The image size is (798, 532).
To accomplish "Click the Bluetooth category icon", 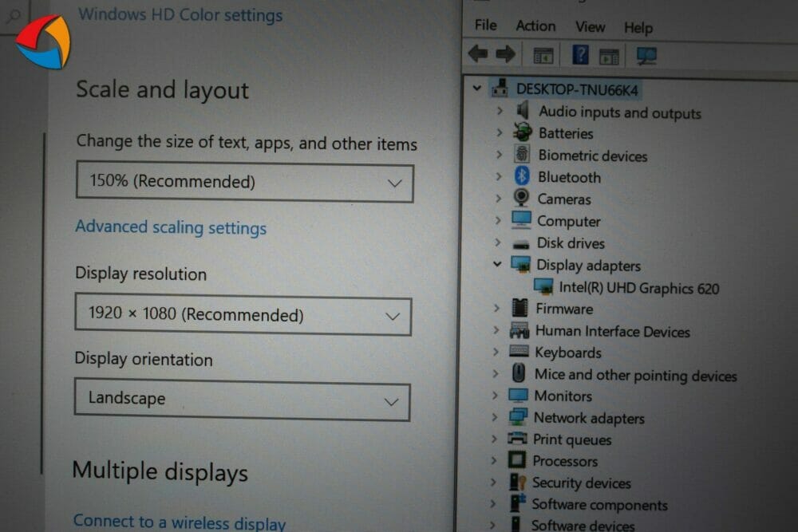I will point(522,176).
